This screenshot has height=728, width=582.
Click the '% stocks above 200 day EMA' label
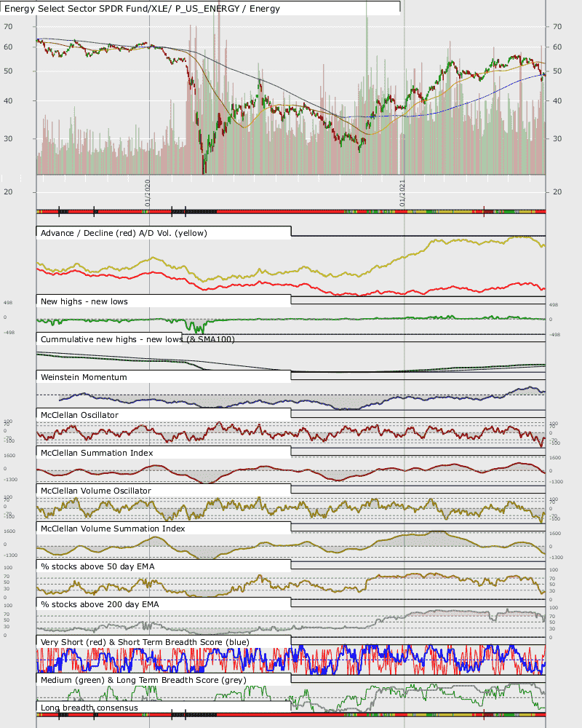pos(100,604)
